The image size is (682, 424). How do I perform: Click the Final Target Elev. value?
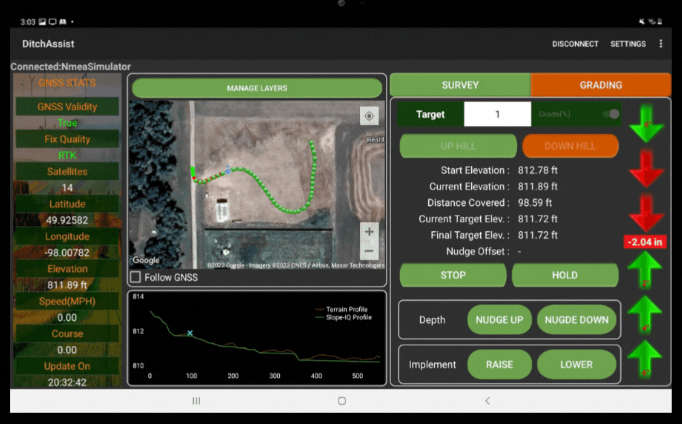click(x=538, y=235)
